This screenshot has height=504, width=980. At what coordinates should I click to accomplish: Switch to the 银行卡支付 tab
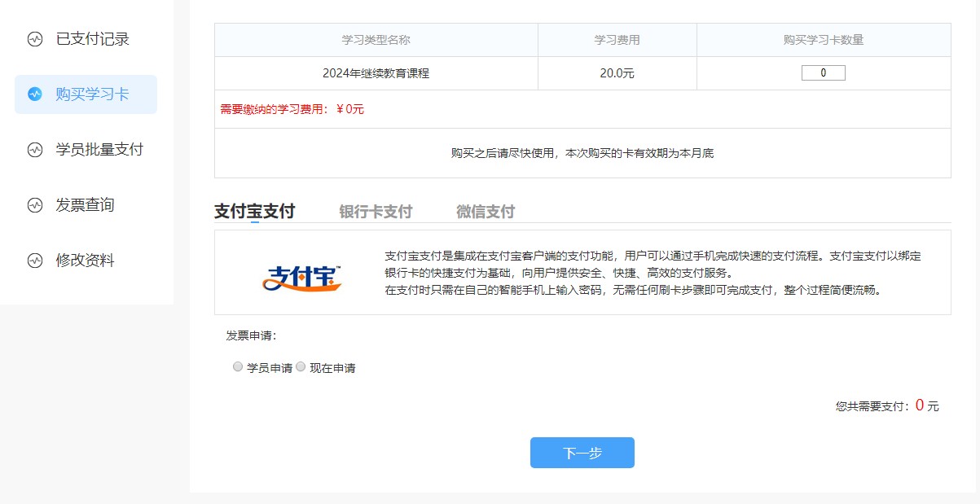[x=376, y=212]
